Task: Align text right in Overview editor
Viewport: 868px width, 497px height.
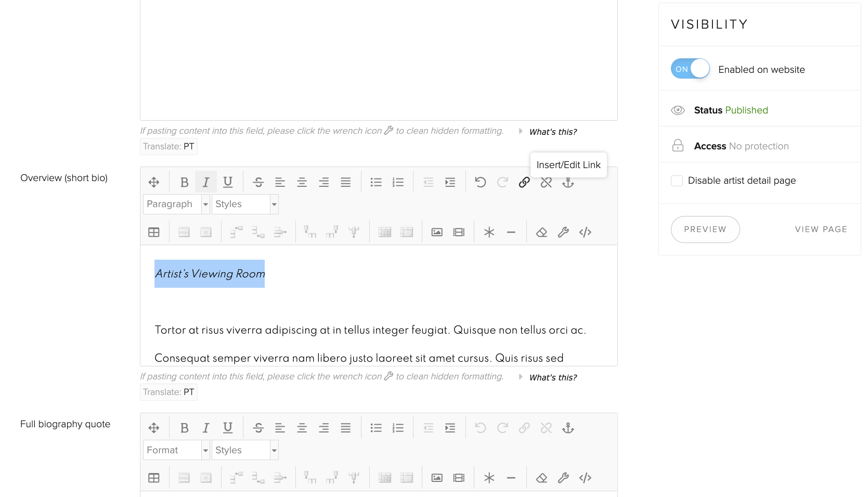Action: (324, 182)
